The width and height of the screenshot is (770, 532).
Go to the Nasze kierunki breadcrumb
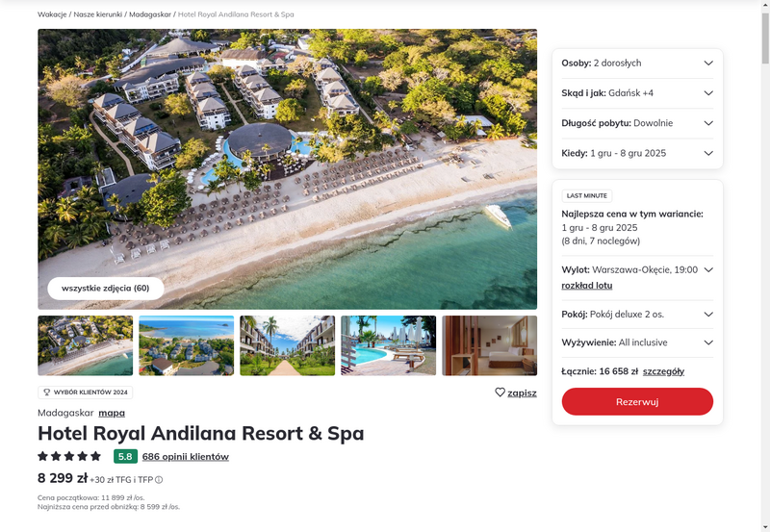(x=98, y=14)
